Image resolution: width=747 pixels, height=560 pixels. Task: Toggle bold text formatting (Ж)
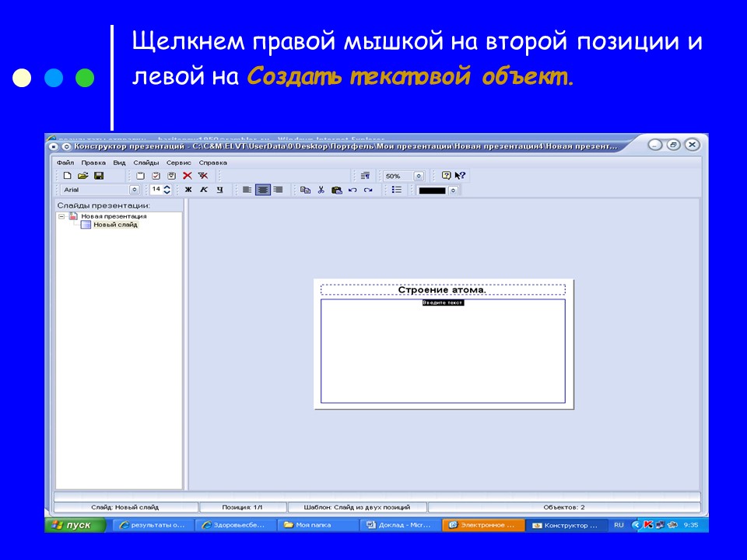click(188, 190)
